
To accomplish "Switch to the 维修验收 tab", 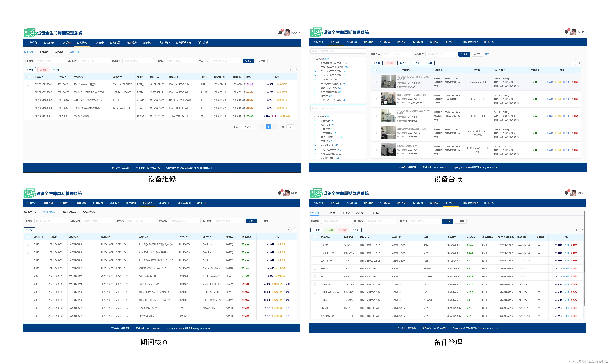I will pos(59,52).
